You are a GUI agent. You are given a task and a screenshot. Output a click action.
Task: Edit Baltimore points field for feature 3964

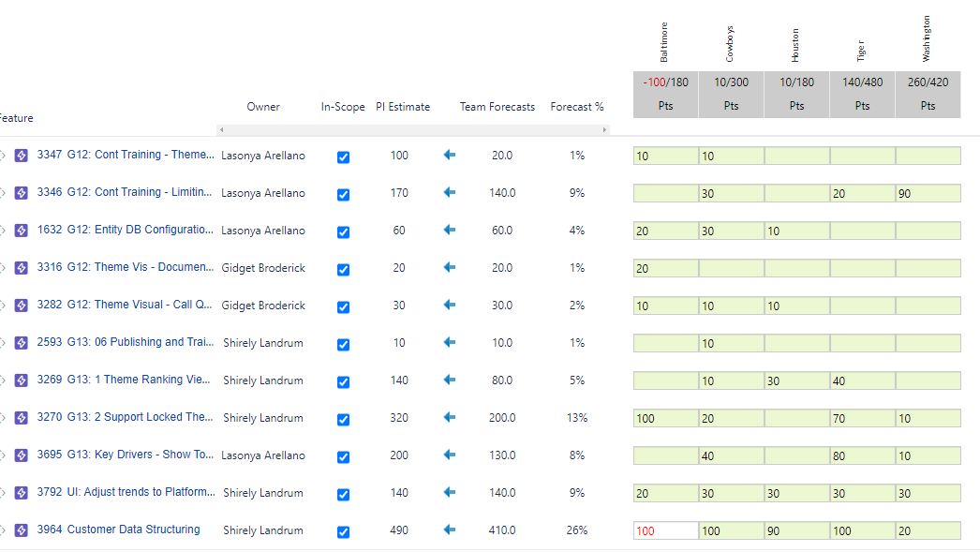tap(665, 530)
